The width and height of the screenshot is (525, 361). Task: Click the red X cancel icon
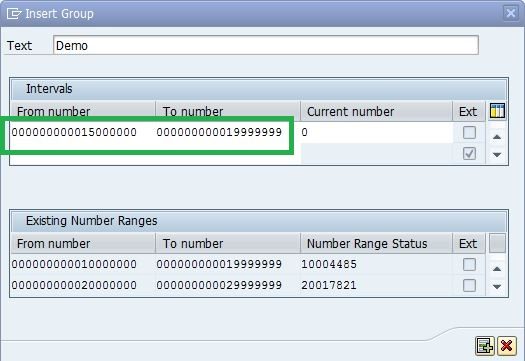pyautogui.click(x=507, y=346)
